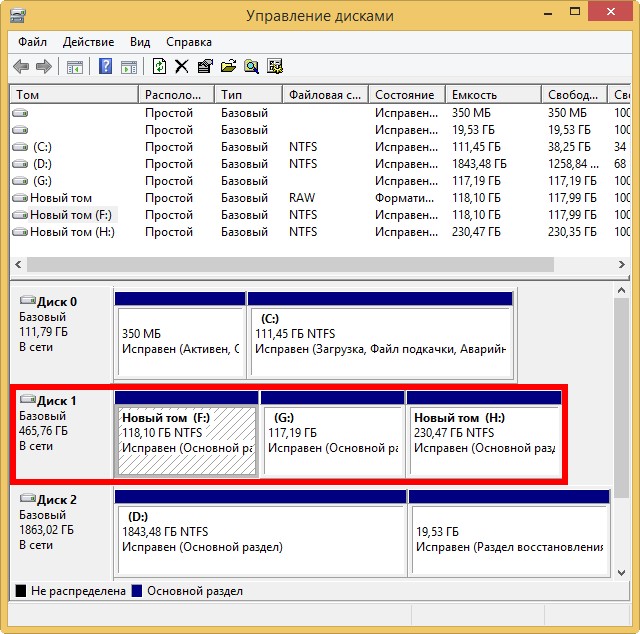Show/hide action pane toolbar icon
The width and height of the screenshot is (640, 634).
[129, 67]
